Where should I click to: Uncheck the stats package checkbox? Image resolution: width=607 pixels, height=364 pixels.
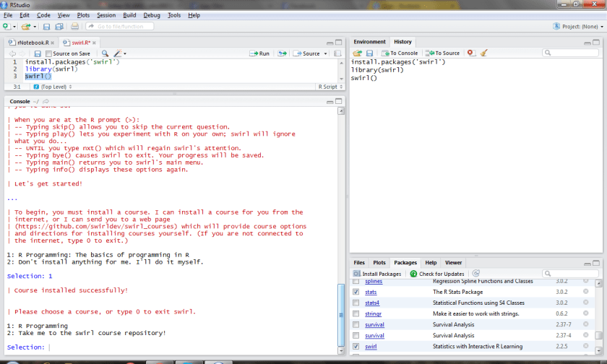click(x=356, y=292)
